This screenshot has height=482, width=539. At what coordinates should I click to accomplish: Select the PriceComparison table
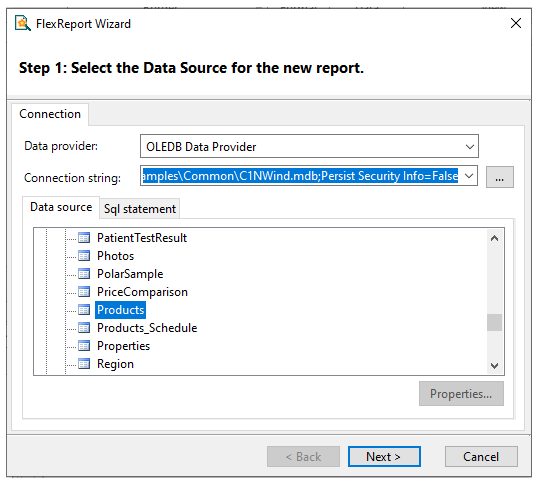pos(142,292)
